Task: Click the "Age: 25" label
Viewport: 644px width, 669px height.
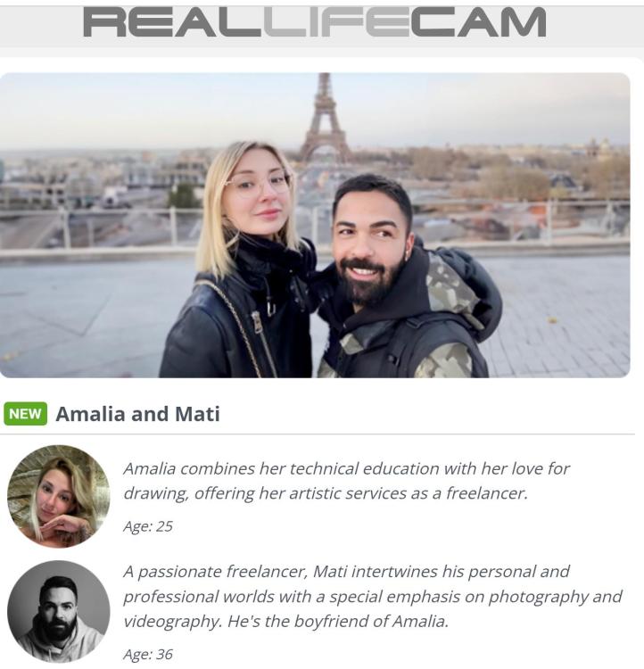Action: [x=148, y=526]
